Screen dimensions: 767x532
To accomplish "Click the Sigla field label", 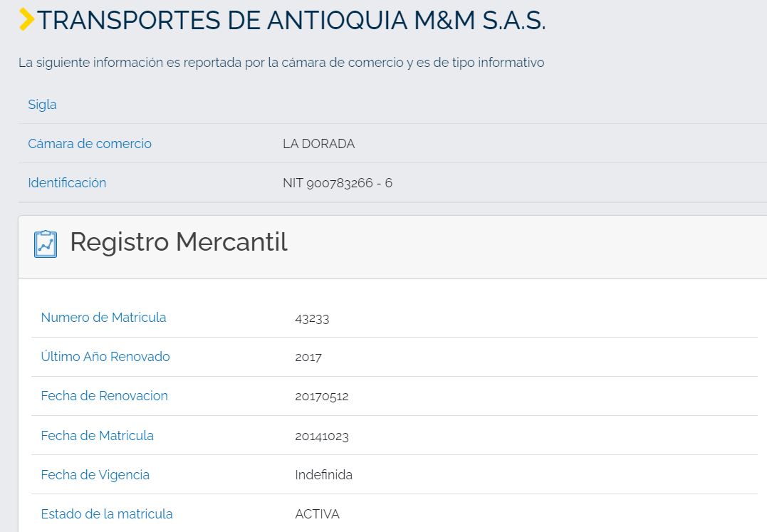I will click(x=42, y=105).
